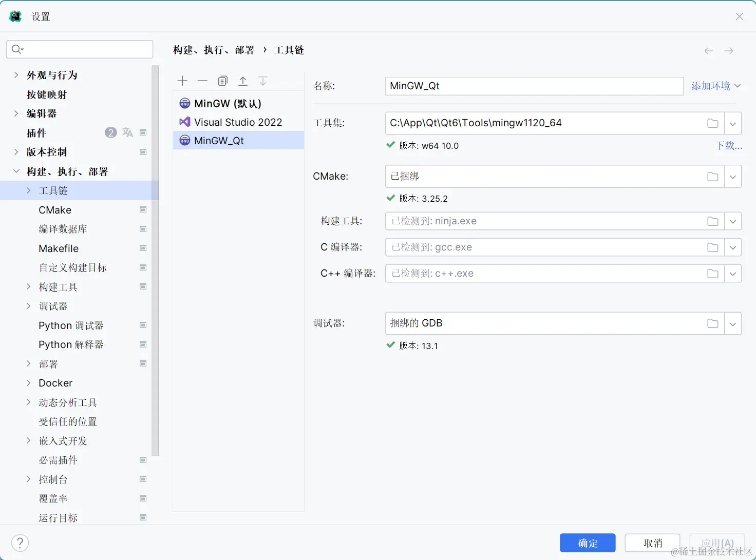Select the Visual Studio 2022 toolchain
The image size is (756, 560).
click(x=238, y=122)
